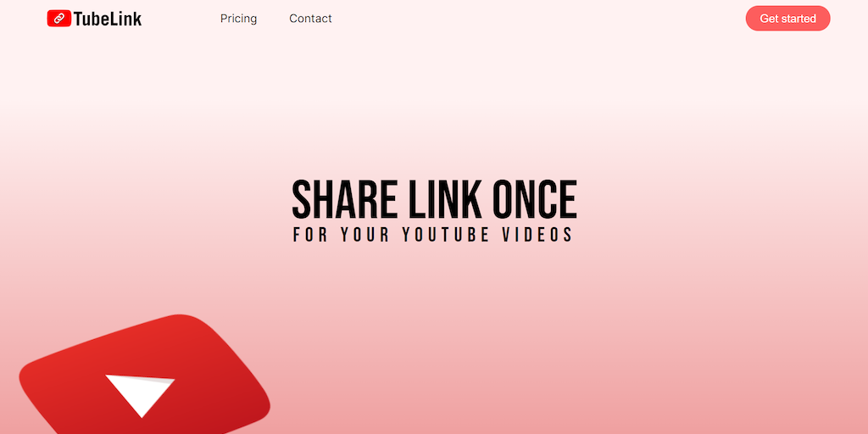Click the word started on button
Image resolution: width=868 pixels, height=434 pixels.
pos(798,19)
